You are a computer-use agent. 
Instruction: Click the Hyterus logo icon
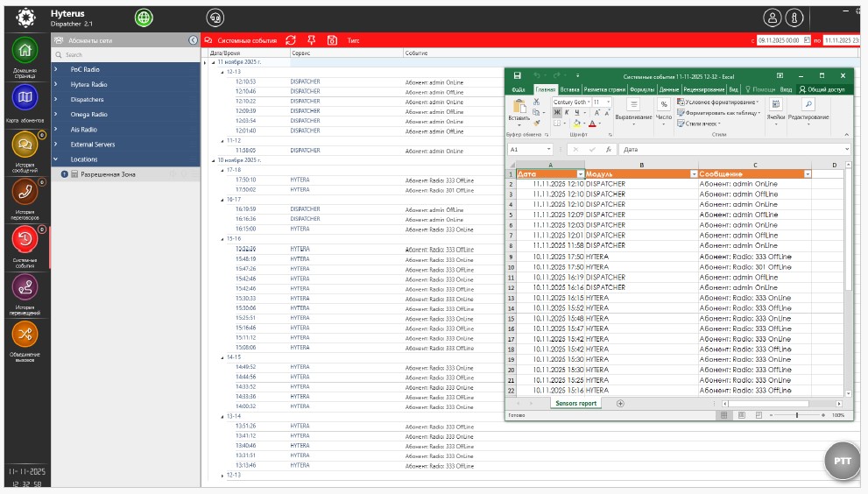(25, 18)
